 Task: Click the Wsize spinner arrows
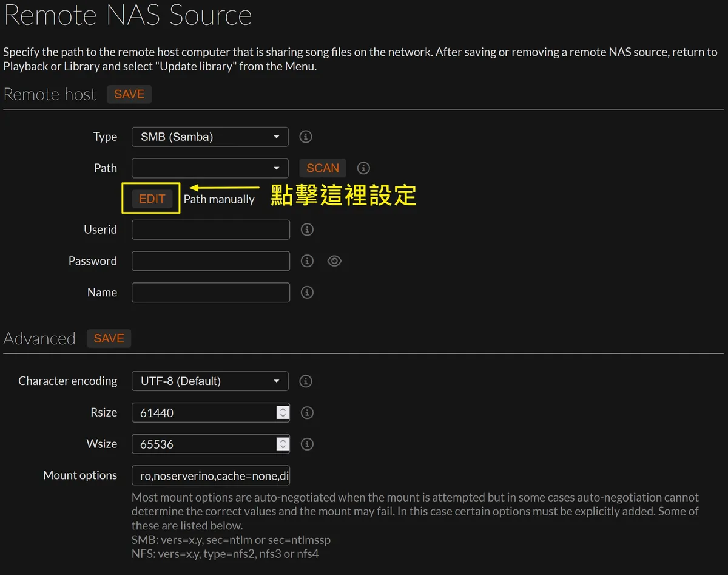[x=283, y=444]
